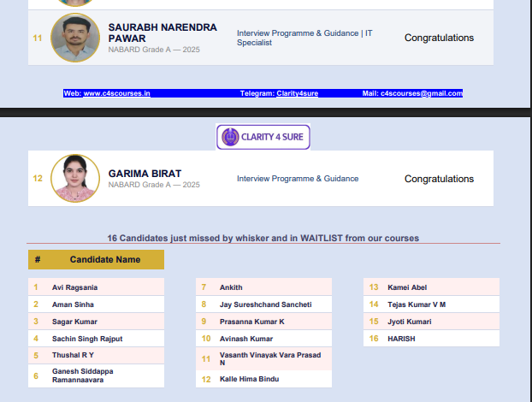This screenshot has height=402, width=532.
Task: Select waitlist entry Jay Sureshchand Sancheti
Action: pyautogui.click(x=263, y=304)
